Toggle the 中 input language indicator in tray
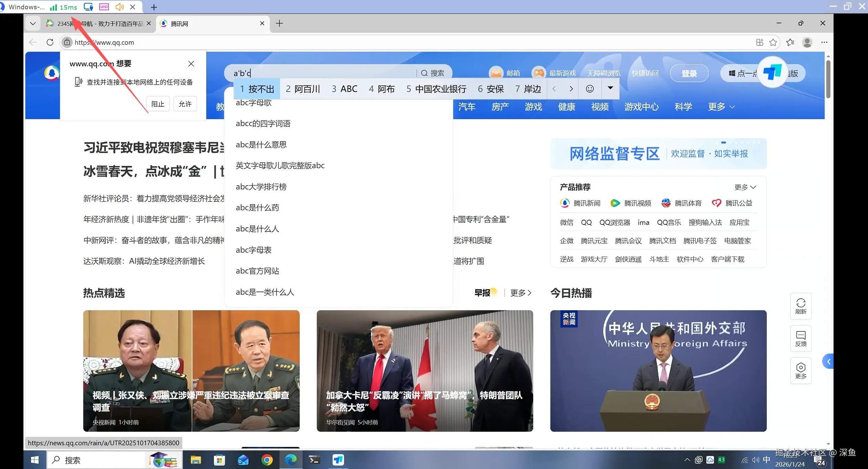Image resolution: width=868 pixels, height=469 pixels. pos(766,460)
